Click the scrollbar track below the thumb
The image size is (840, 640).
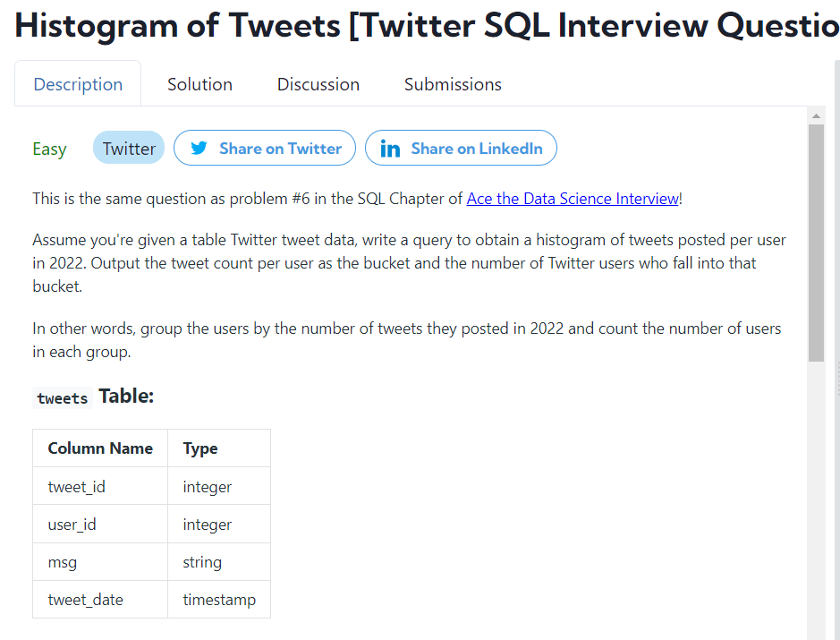[x=816, y=499]
